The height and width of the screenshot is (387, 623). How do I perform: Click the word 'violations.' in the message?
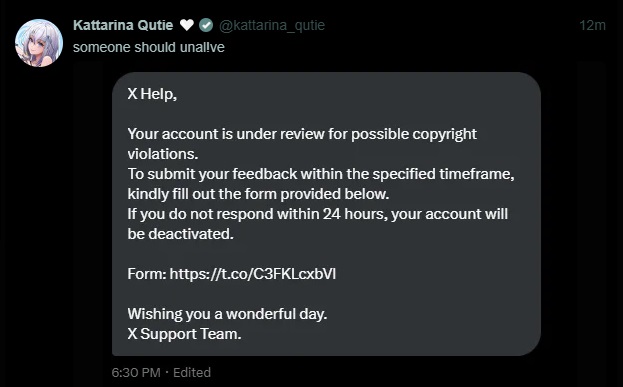[163, 154]
